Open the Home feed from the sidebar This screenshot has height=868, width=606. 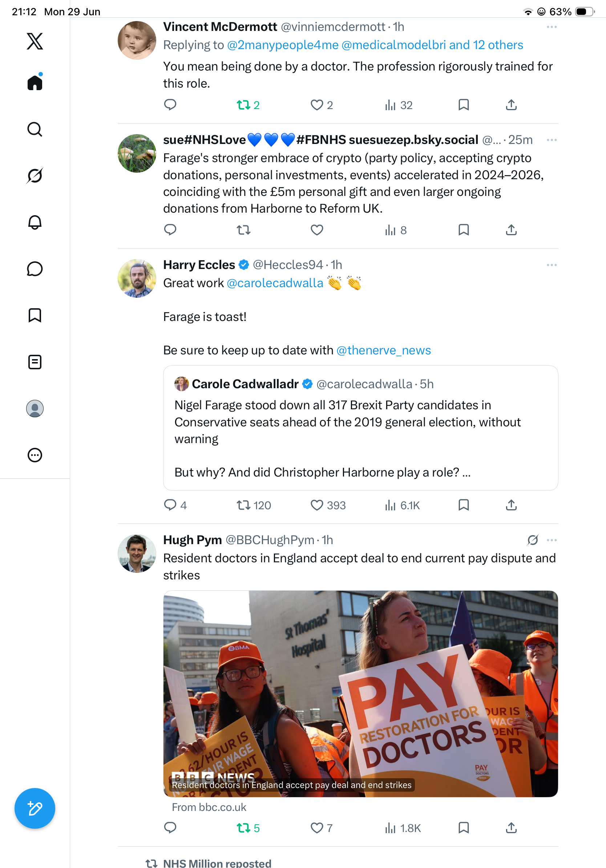pos(35,82)
